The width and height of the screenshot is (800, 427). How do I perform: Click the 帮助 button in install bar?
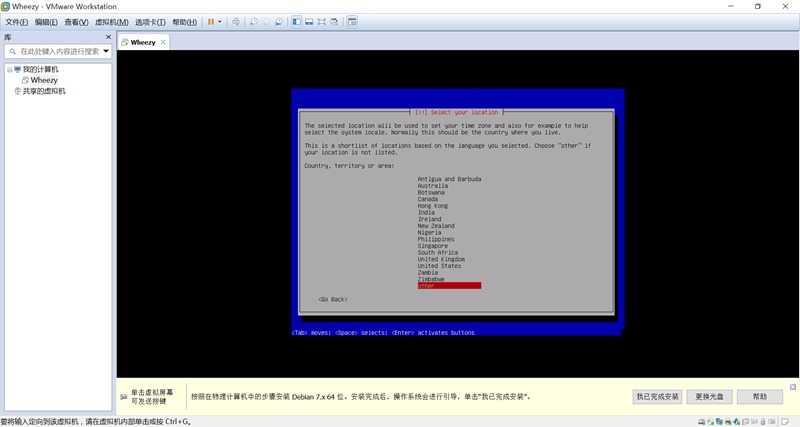point(760,396)
